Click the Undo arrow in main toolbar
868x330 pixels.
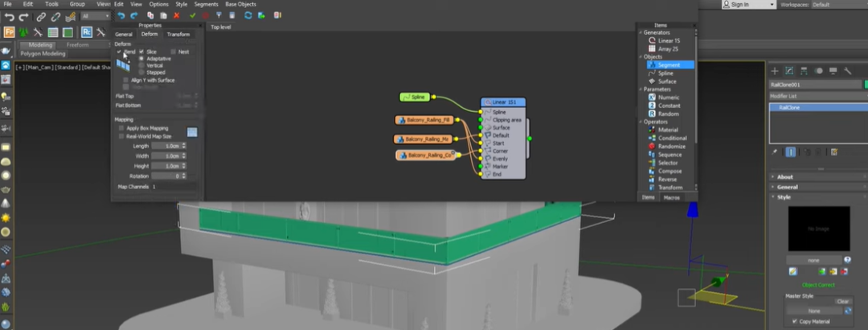[x=9, y=17]
